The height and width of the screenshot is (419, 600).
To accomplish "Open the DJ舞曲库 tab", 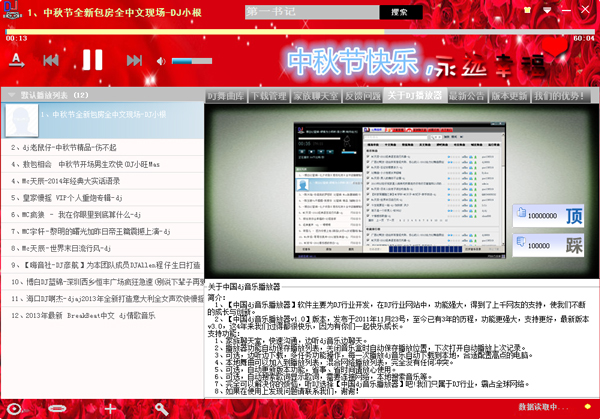I will tap(226, 96).
